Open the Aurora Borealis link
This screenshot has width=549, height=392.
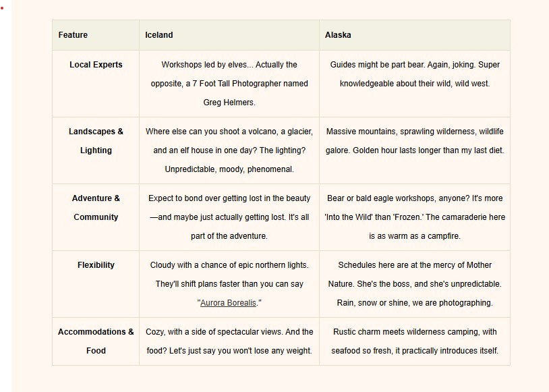pos(228,303)
